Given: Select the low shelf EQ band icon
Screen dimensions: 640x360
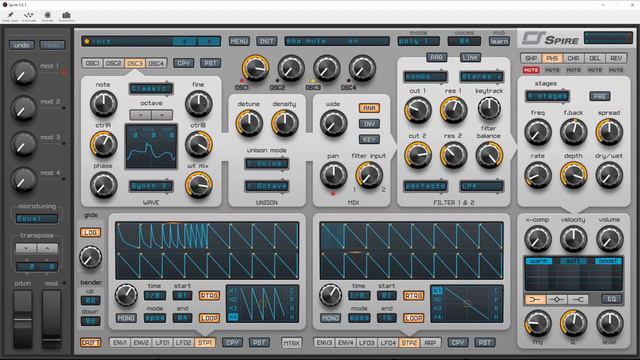Looking at the screenshot, I should (535, 300).
